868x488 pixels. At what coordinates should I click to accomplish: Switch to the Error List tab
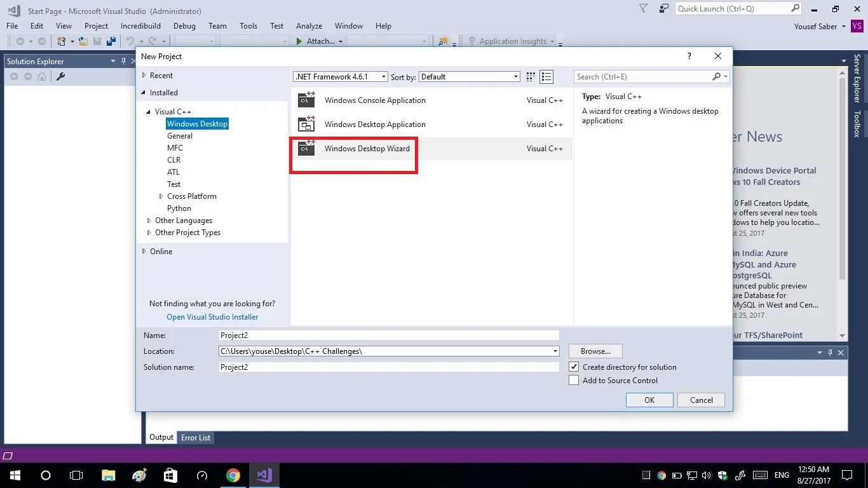pyautogui.click(x=196, y=437)
